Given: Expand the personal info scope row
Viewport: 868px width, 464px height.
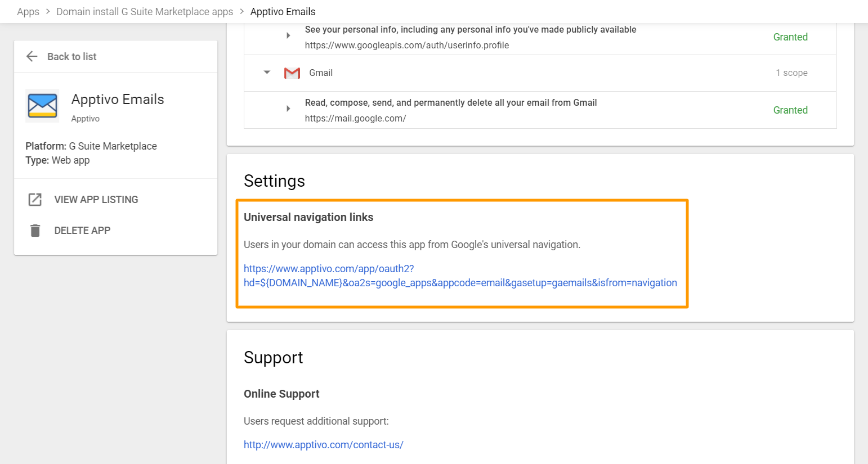Looking at the screenshot, I should (288, 35).
